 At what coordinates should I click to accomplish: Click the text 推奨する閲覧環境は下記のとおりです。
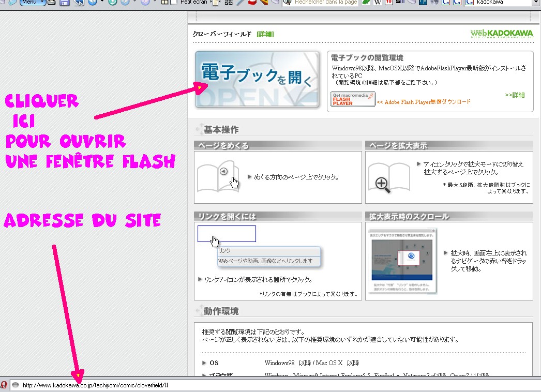click(x=253, y=332)
